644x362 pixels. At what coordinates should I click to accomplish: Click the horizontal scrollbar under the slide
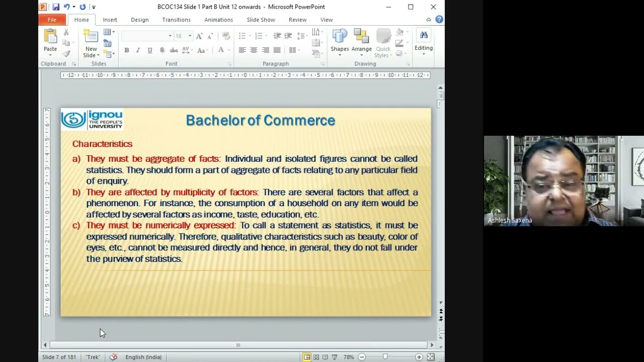tap(238, 345)
